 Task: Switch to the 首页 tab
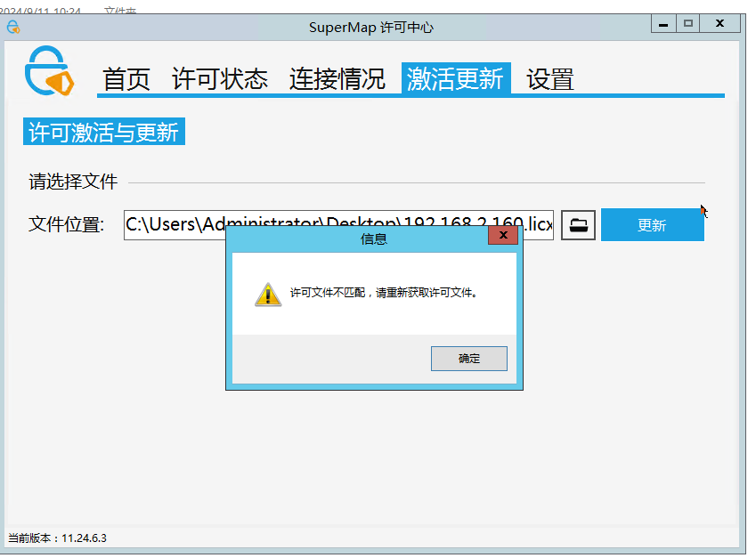(126, 79)
